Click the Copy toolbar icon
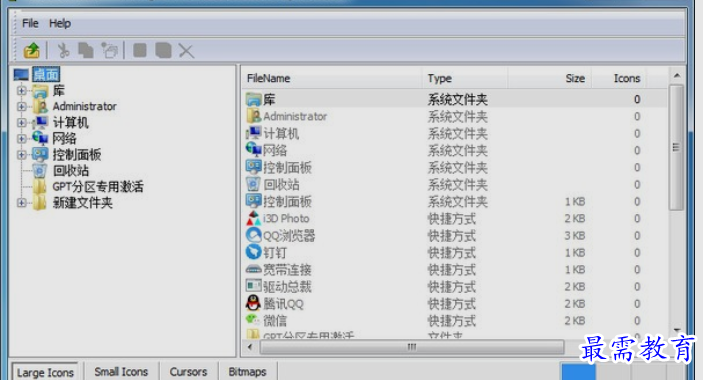 click(86, 51)
